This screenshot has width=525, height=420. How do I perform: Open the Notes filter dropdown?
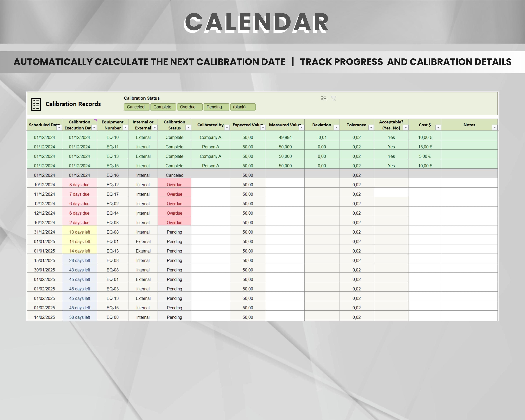coord(495,128)
